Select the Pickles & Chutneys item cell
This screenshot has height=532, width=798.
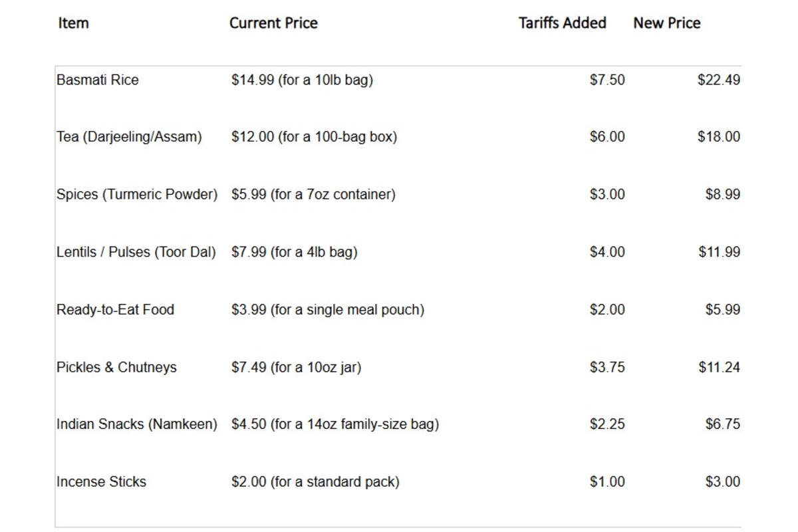coord(116,367)
